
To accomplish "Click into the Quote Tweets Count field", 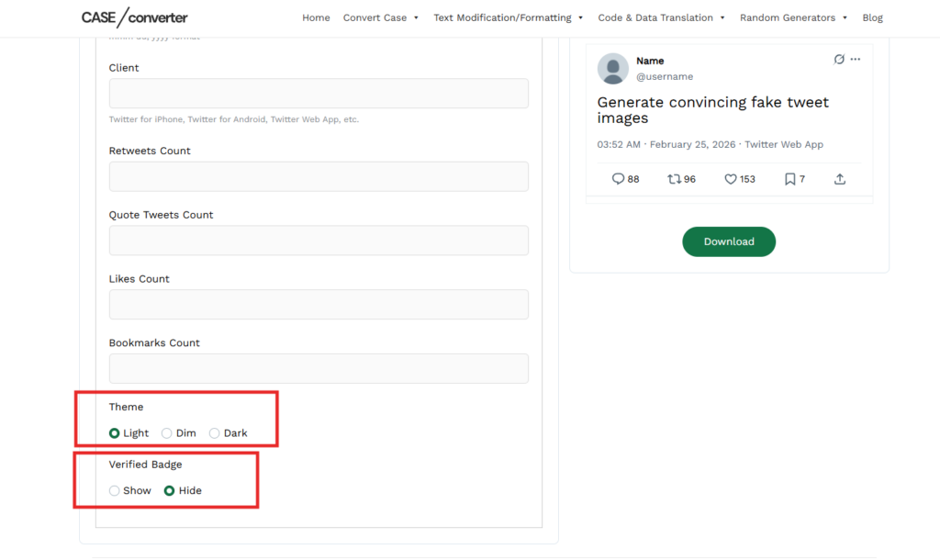I will pos(319,241).
